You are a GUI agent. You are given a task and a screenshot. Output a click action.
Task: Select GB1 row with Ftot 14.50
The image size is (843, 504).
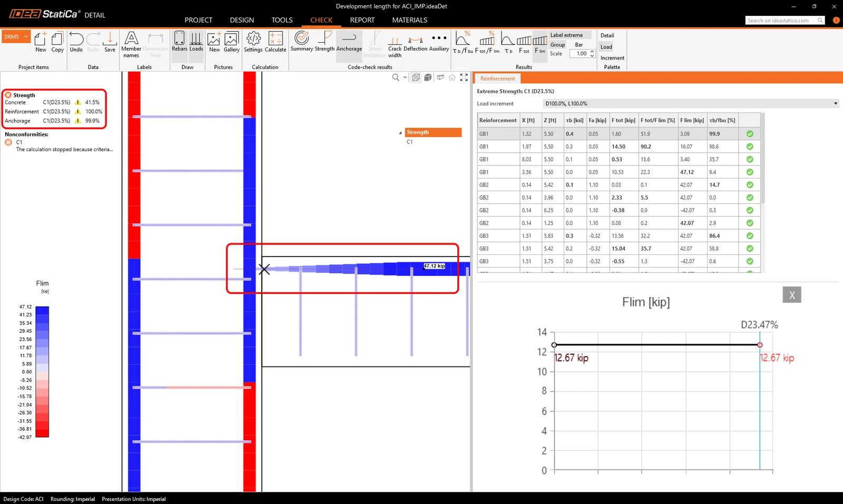[619, 147]
